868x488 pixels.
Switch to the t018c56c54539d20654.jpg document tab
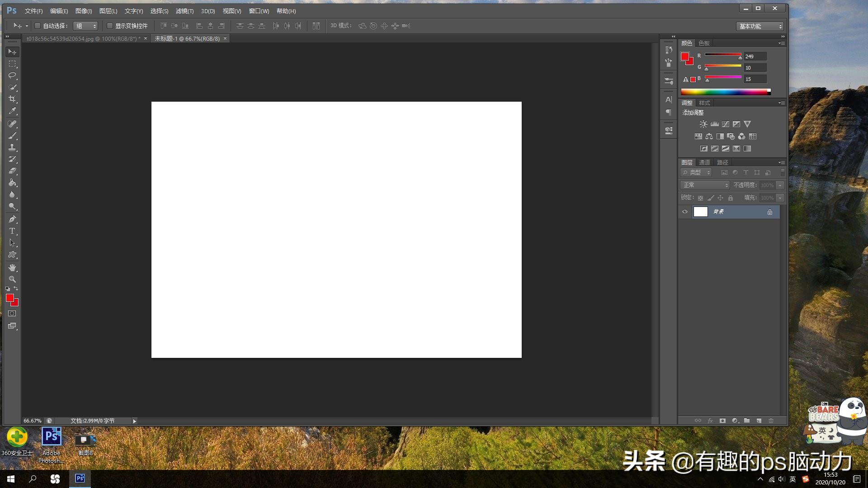(x=83, y=39)
